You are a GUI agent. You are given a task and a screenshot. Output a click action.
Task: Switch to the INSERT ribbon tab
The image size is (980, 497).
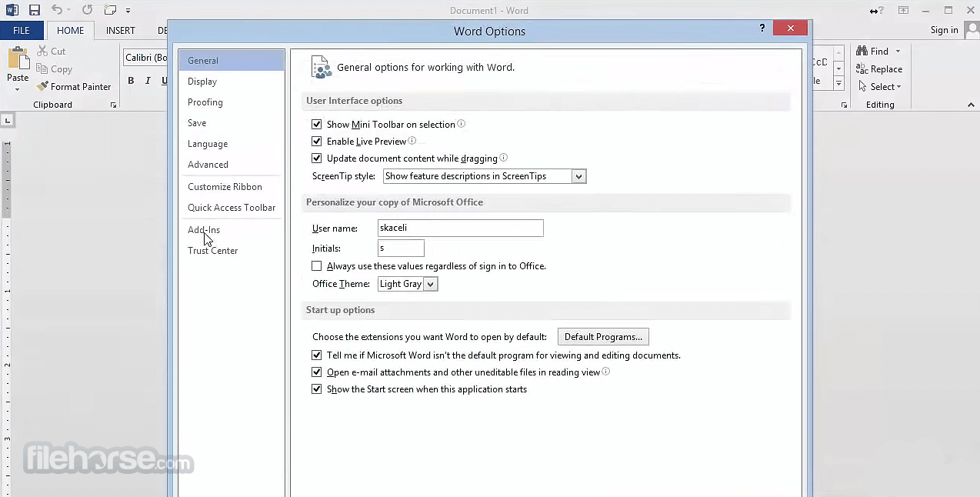[121, 30]
